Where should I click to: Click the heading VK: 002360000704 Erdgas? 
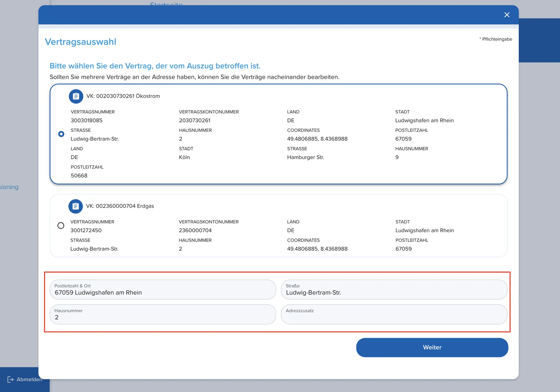tap(120, 206)
